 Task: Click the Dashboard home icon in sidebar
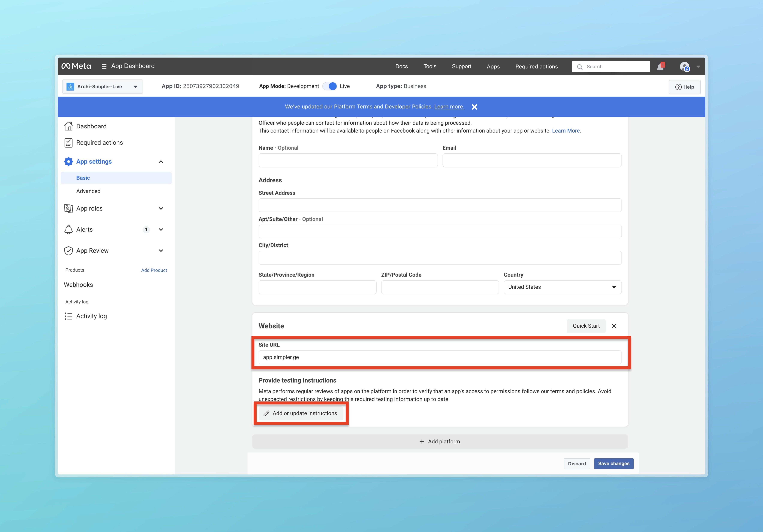(x=69, y=126)
